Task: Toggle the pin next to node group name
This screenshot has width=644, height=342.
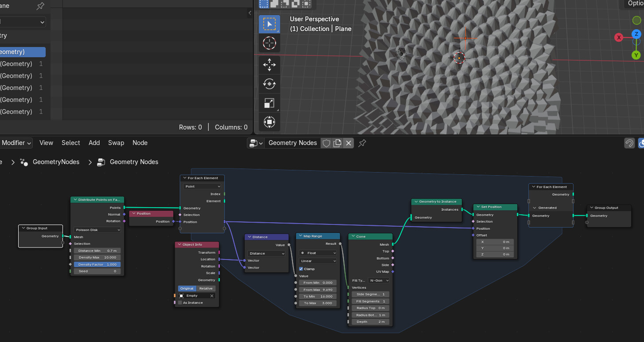Action: pyautogui.click(x=362, y=143)
